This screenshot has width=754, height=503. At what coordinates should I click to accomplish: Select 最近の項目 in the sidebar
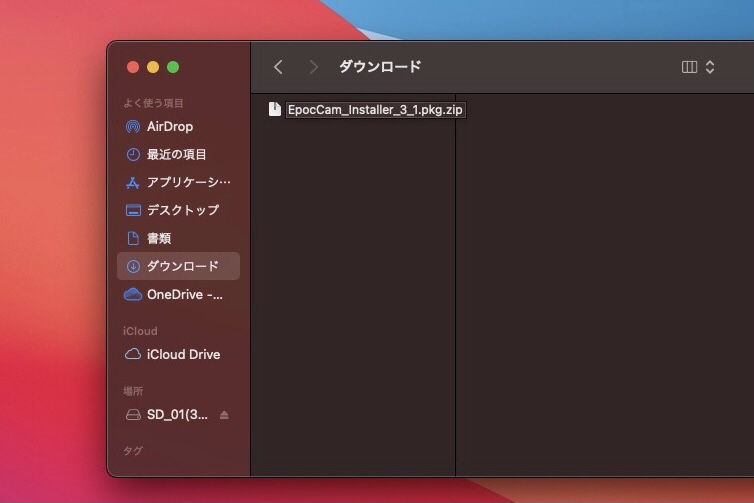point(178,154)
